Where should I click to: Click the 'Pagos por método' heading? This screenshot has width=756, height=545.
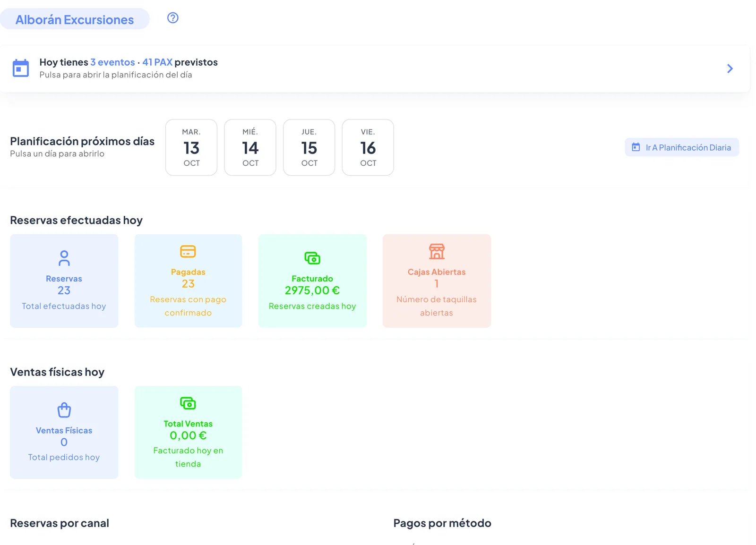coord(442,523)
